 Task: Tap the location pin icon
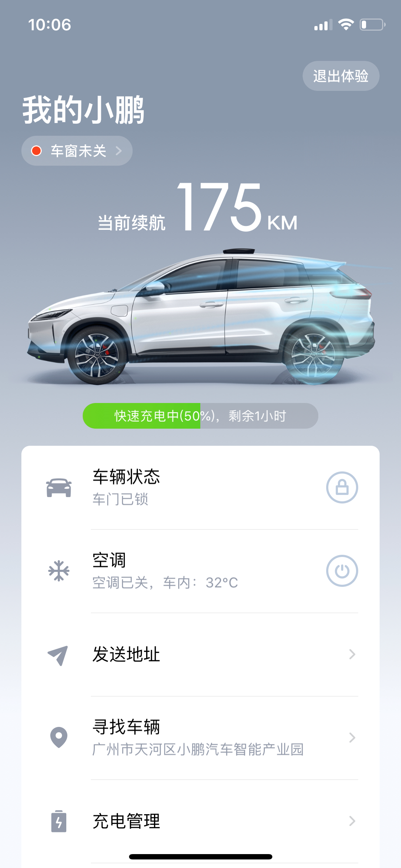click(59, 737)
